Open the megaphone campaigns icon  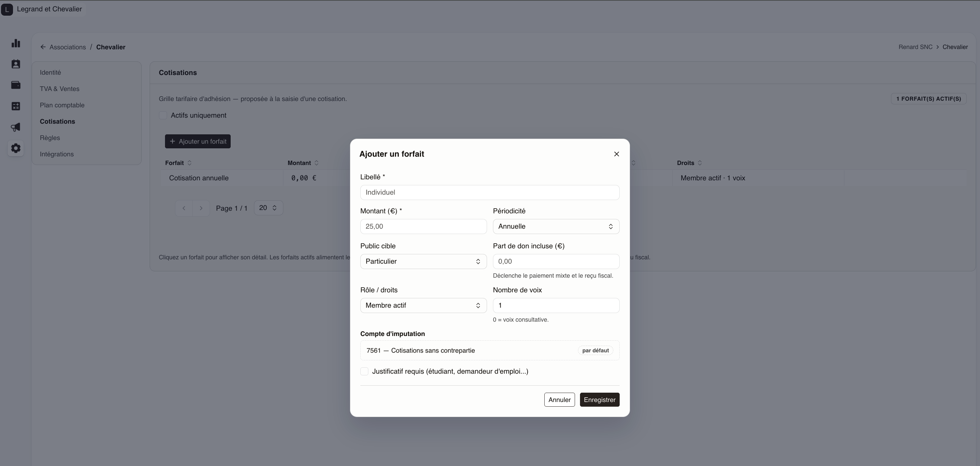[16, 127]
